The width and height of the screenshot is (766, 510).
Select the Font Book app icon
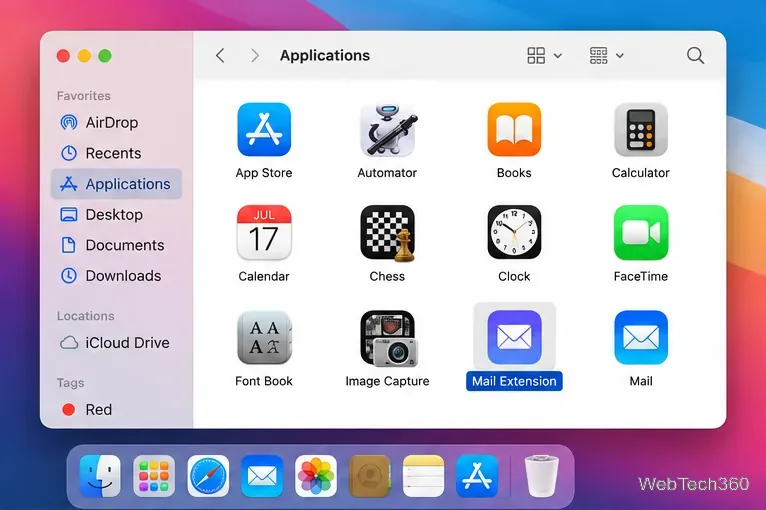(x=264, y=338)
